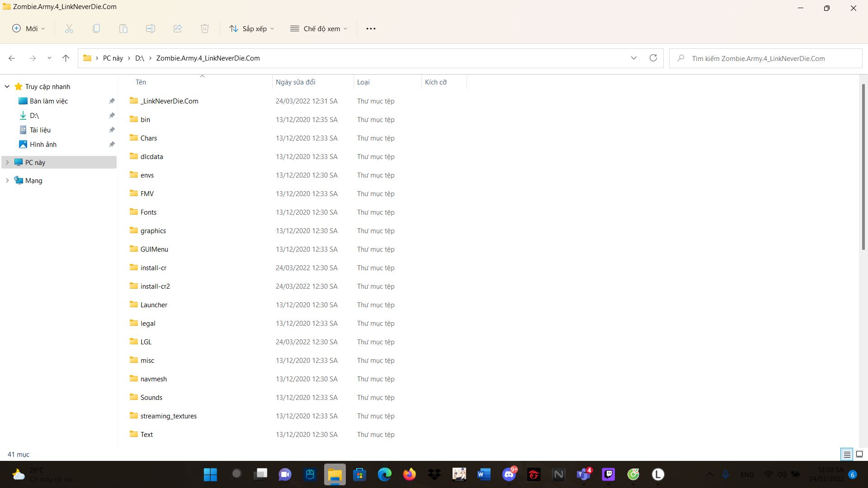Open the Chế độ xem view dropdown
Viewport: 868px width, 488px height.
(x=319, y=28)
